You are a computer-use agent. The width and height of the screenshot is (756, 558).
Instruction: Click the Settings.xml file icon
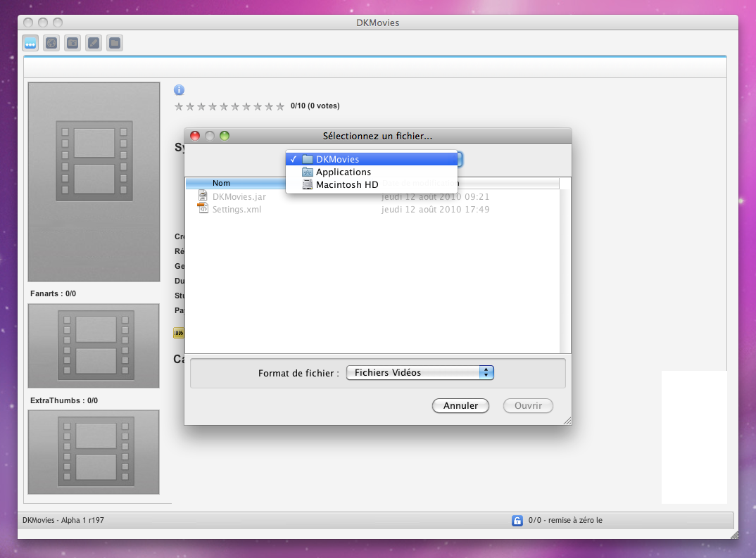coord(203,208)
